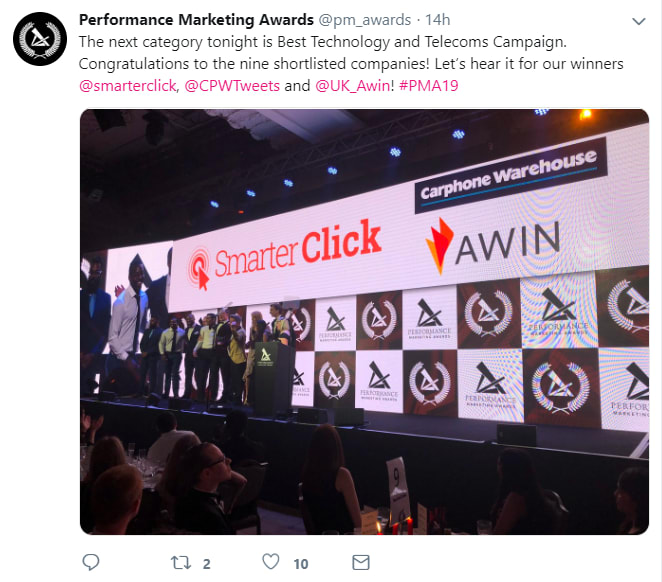
Task: Click the SmarterClick logo in photo
Action: [284, 254]
